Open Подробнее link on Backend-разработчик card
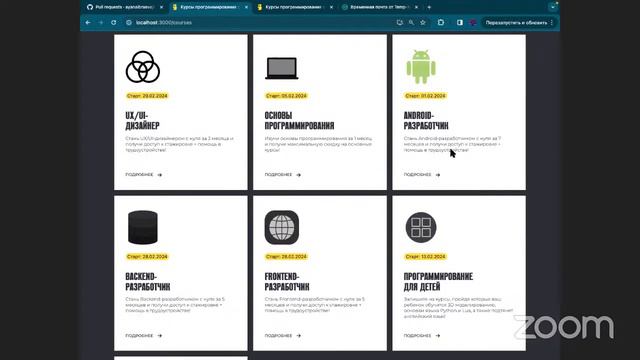The image size is (640, 360). click(144, 336)
